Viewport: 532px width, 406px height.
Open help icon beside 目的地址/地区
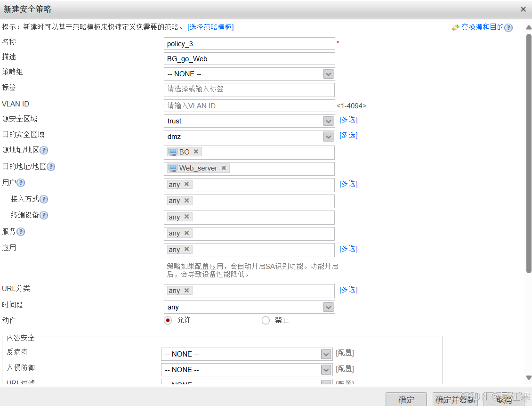[x=51, y=167]
